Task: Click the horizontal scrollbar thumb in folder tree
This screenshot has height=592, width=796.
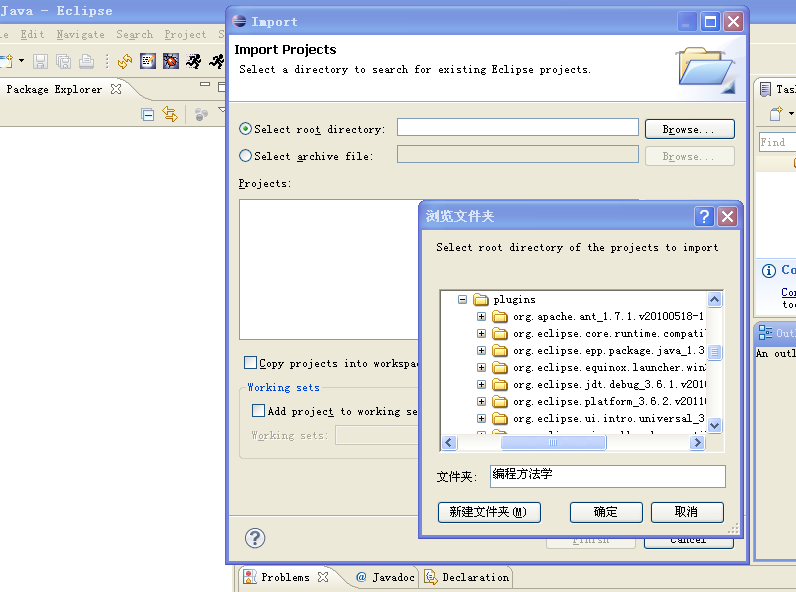Action: click(553, 443)
